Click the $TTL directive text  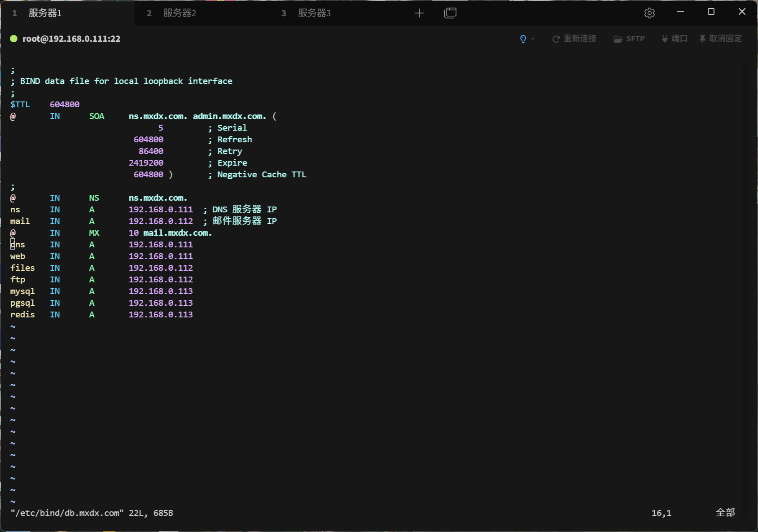[20, 104]
